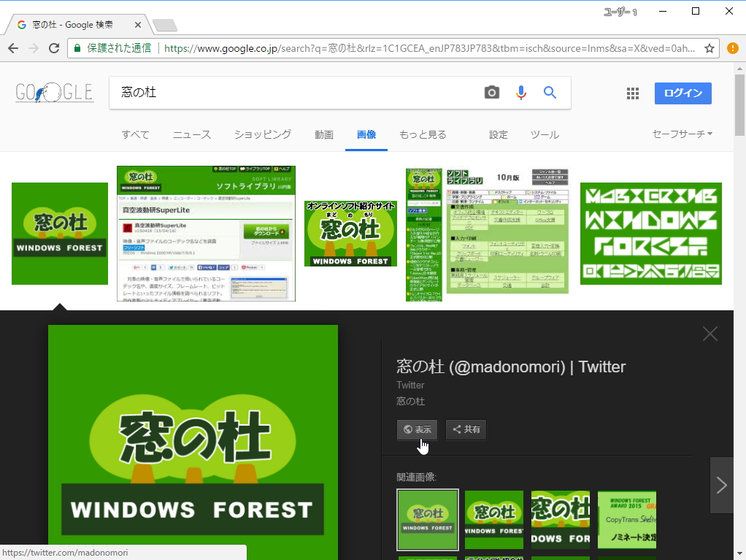
Task: Select the CopyTrans award related image
Action: (626, 520)
